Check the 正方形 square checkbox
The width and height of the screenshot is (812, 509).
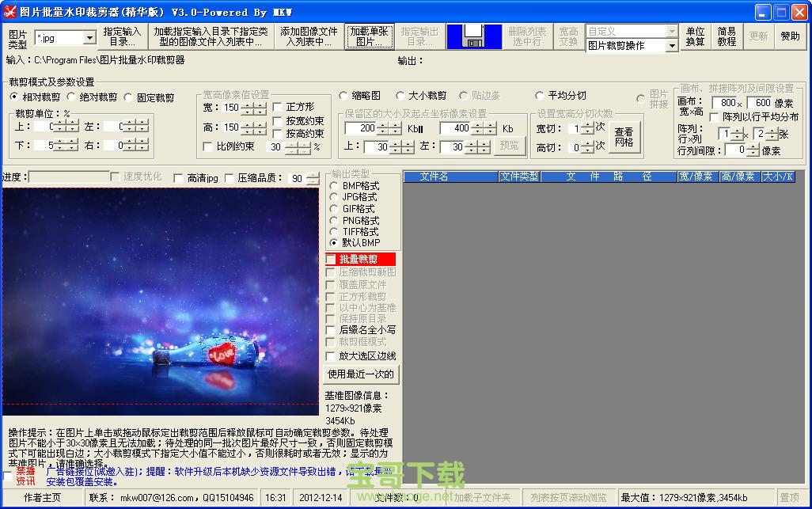[277, 107]
